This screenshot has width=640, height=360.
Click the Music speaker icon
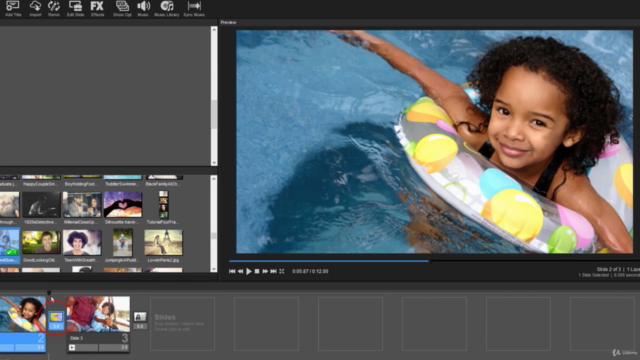point(143,8)
